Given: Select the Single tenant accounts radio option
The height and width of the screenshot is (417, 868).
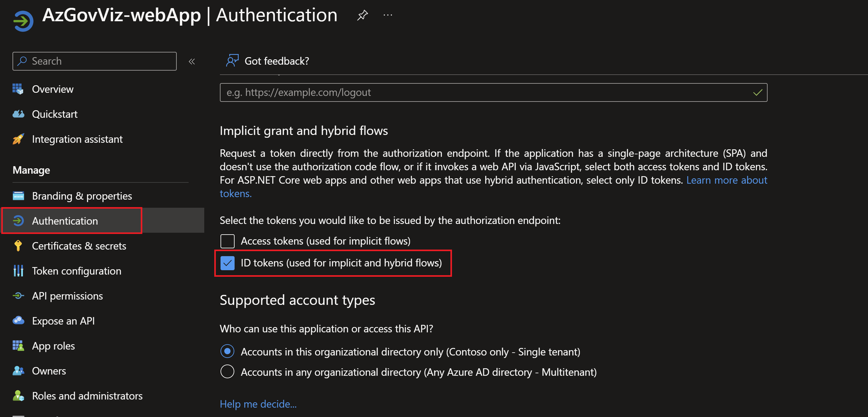Looking at the screenshot, I should (227, 351).
